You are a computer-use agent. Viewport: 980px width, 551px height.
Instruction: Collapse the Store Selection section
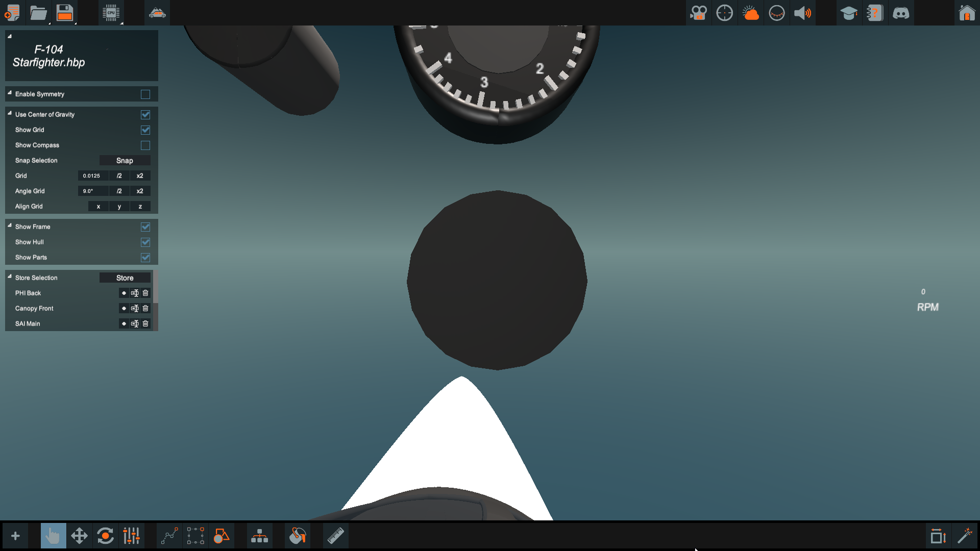click(10, 277)
